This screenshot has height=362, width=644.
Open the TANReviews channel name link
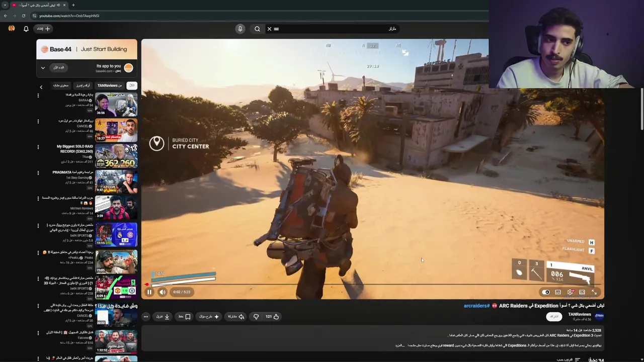click(x=580, y=314)
